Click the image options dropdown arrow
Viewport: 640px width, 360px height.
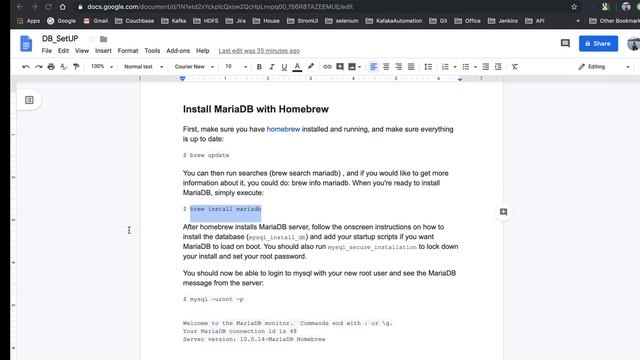point(360,67)
